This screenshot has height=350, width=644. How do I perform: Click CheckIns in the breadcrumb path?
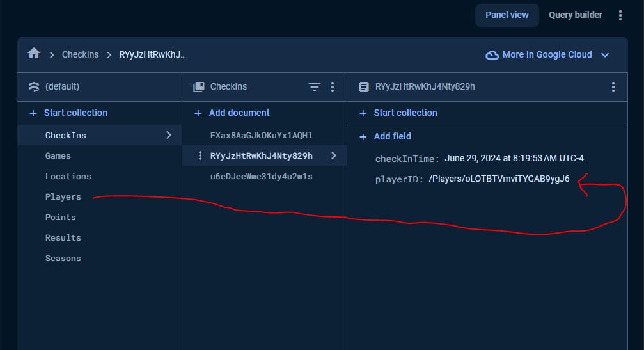(81, 54)
